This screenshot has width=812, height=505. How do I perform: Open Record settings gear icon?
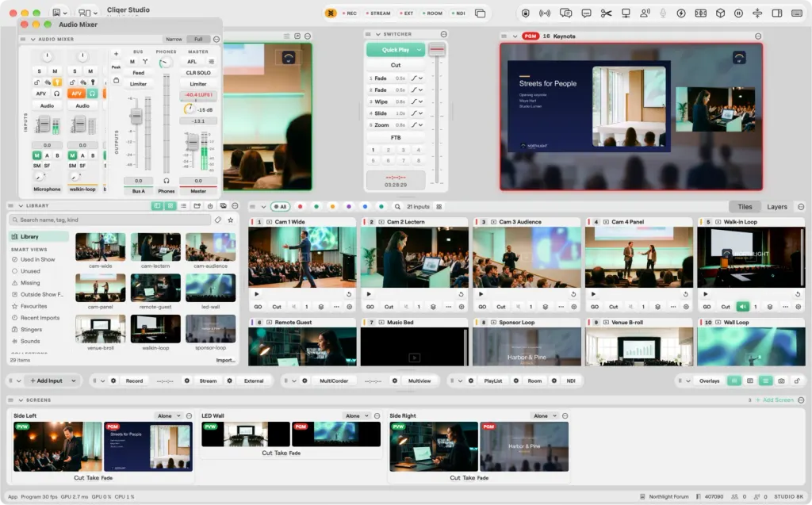(113, 381)
